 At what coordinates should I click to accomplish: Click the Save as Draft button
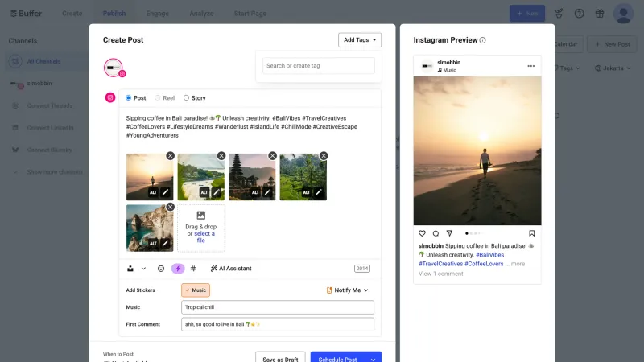coord(280,358)
